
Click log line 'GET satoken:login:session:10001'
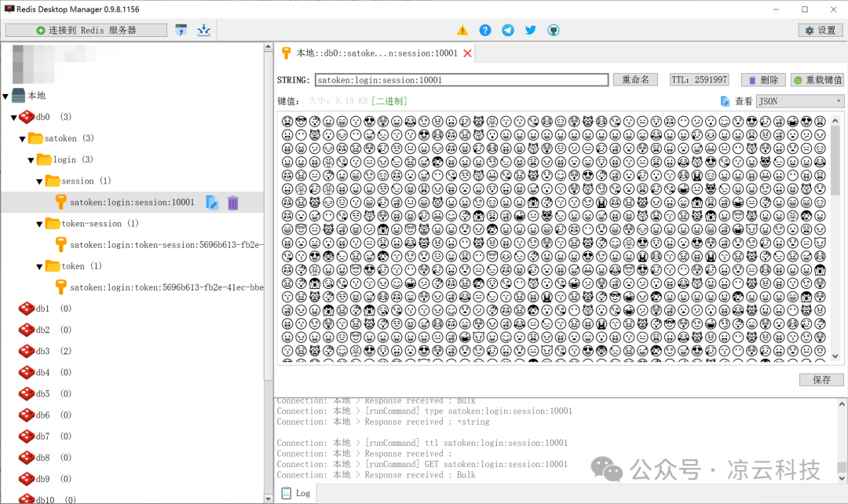tap(422, 464)
